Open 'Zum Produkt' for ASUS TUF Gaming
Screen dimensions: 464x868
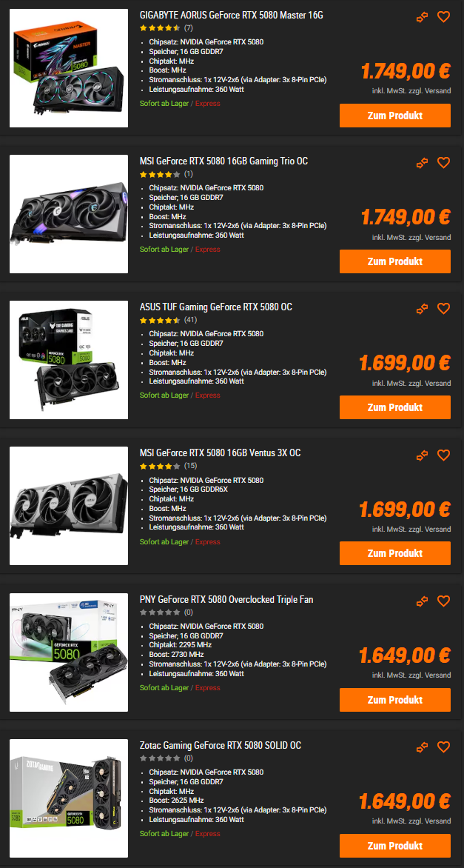(x=395, y=407)
